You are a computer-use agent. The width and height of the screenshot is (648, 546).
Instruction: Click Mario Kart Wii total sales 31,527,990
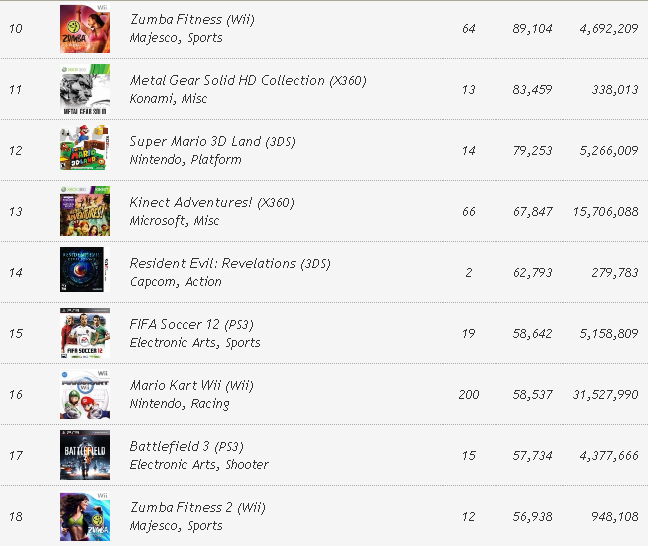(603, 395)
